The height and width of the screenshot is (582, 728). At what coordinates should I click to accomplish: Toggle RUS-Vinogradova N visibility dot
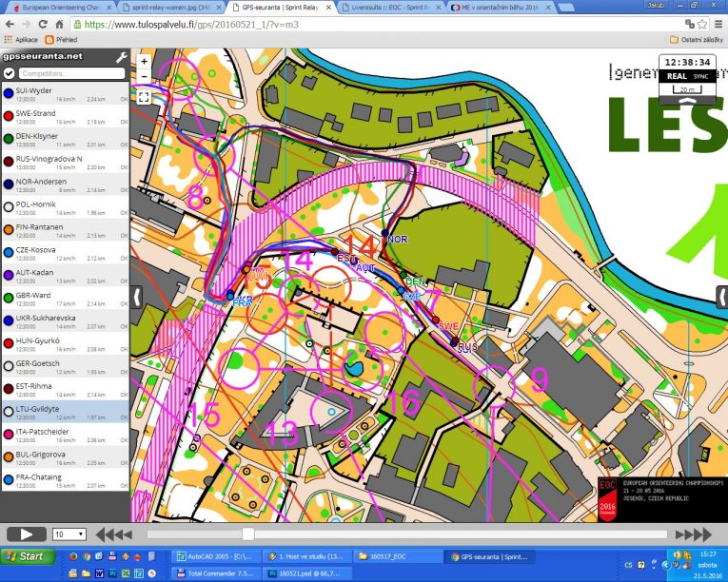(x=9, y=162)
